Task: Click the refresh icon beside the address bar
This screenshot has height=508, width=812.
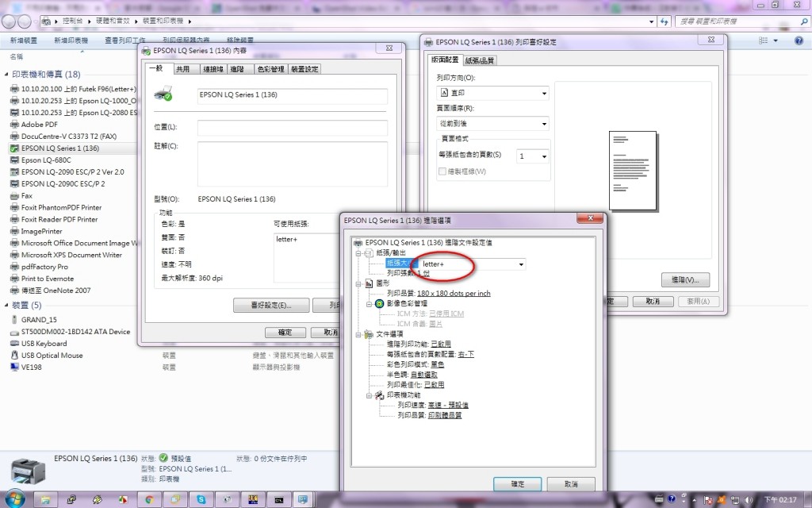Action: [665, 21]
